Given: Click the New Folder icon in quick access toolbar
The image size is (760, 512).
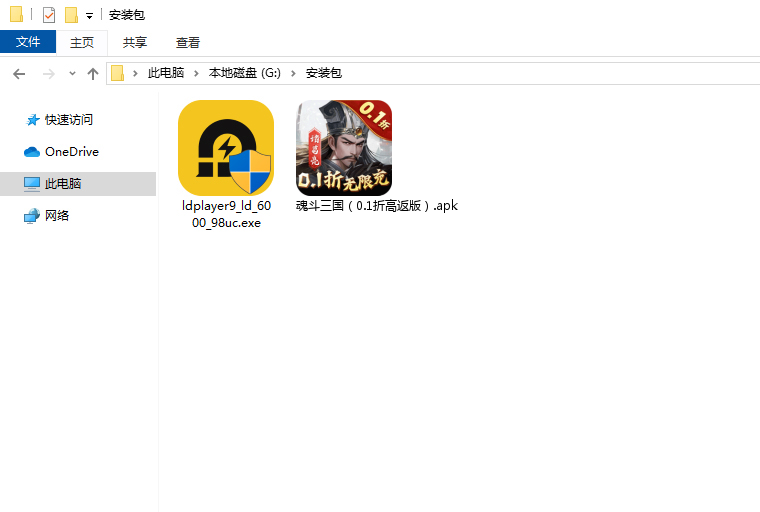Looking at the screenshot, I should [x=72, y=15].
